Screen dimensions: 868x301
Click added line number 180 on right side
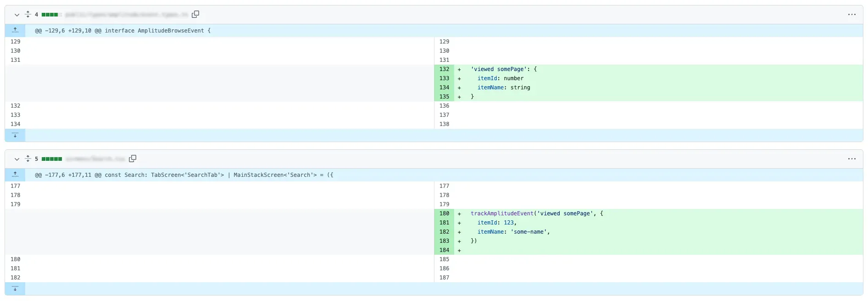[x=444, y=213]
